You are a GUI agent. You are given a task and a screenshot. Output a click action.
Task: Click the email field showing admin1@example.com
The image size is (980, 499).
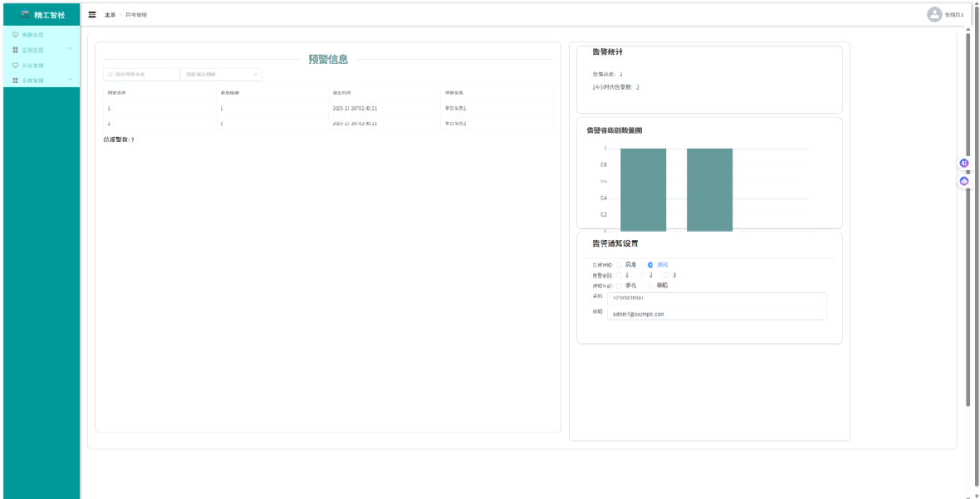[716, 314]
